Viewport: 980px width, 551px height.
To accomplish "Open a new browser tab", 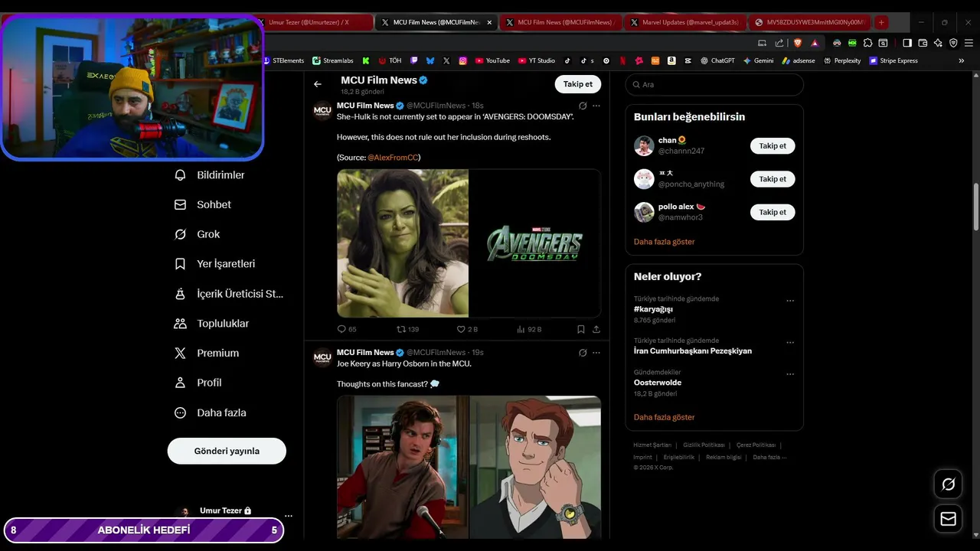I will click(881, 22).
